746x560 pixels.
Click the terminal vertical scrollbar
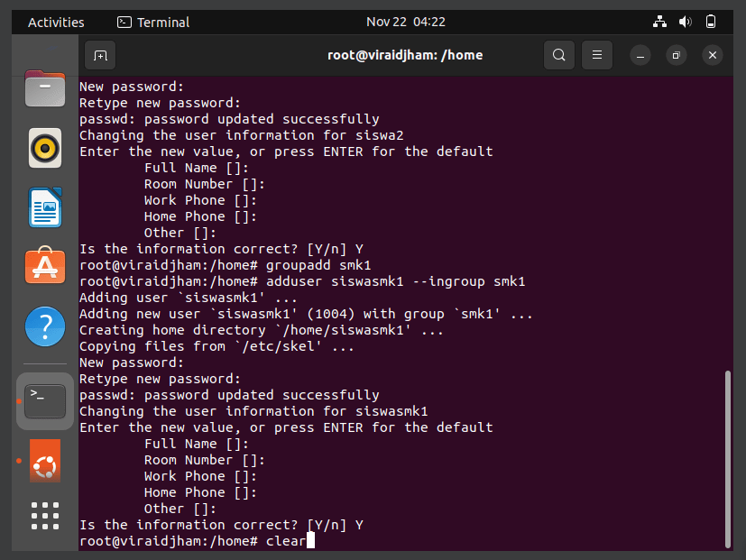(x=727, y=459)
